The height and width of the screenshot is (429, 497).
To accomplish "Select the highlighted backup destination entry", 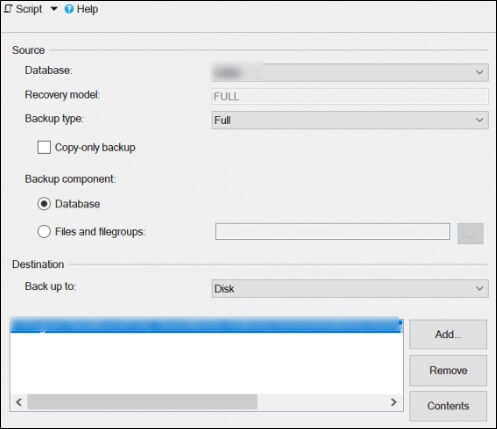I will 207,325.
